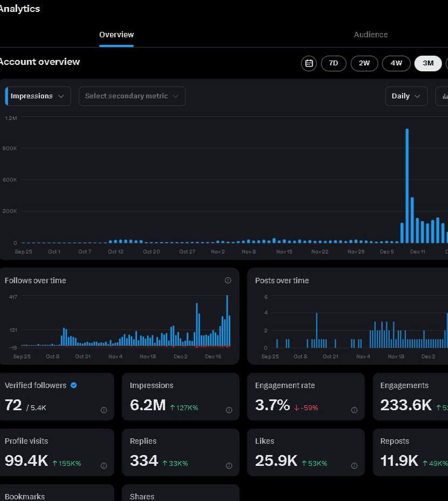Image resolution: width=448 pixels, height=501 pixels.
Task: Click info icon on Profile visits card
Action: click(x=104, y=466)
